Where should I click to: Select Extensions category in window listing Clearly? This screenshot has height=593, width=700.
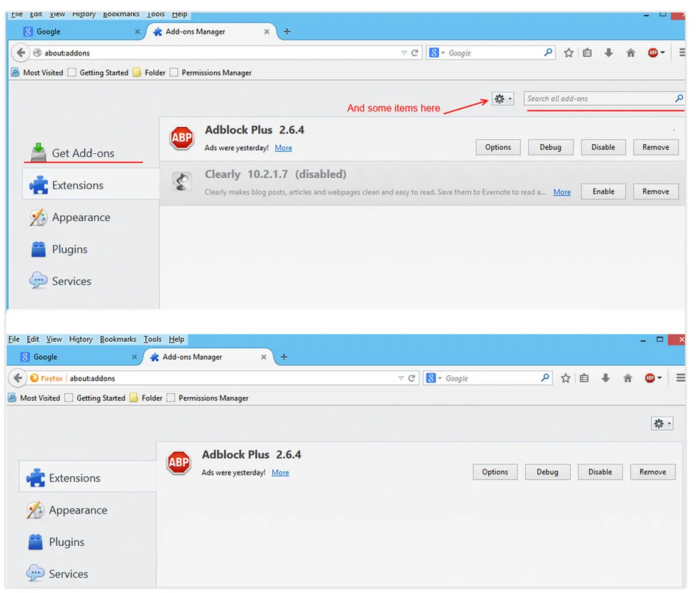91,185
